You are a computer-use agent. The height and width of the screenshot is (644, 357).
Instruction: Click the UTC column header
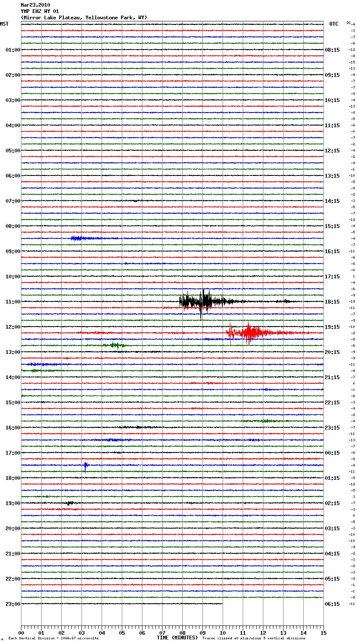click(334, 24)
